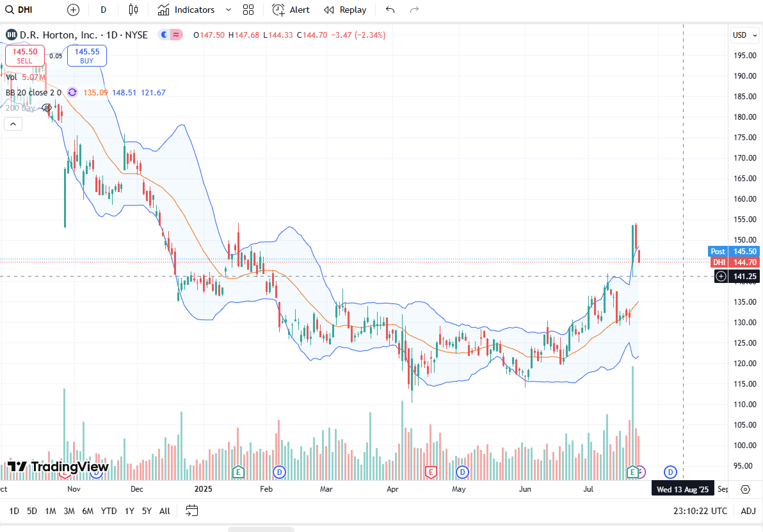763x532 pixels.
Task: Add a compare symbol with plus icon
Action: point(73,10)
